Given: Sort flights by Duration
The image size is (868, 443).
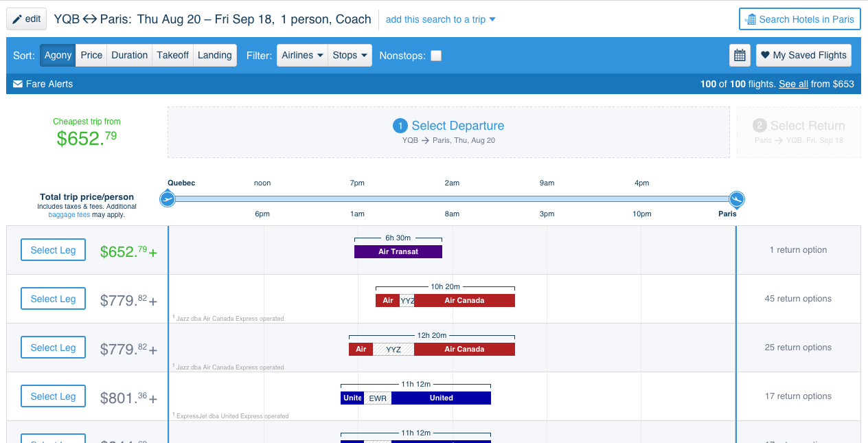Looking at the screenshot, I should click(x=129, y=56).
